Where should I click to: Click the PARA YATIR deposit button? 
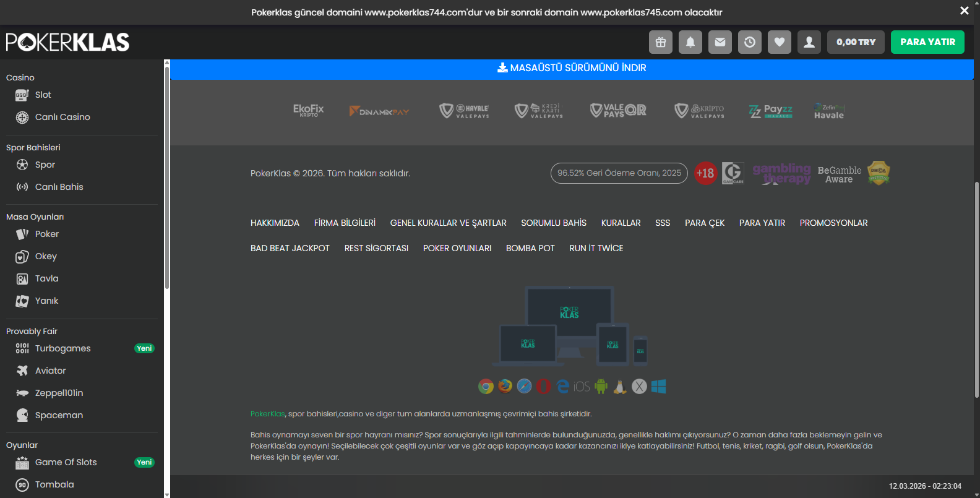point(927,42)
